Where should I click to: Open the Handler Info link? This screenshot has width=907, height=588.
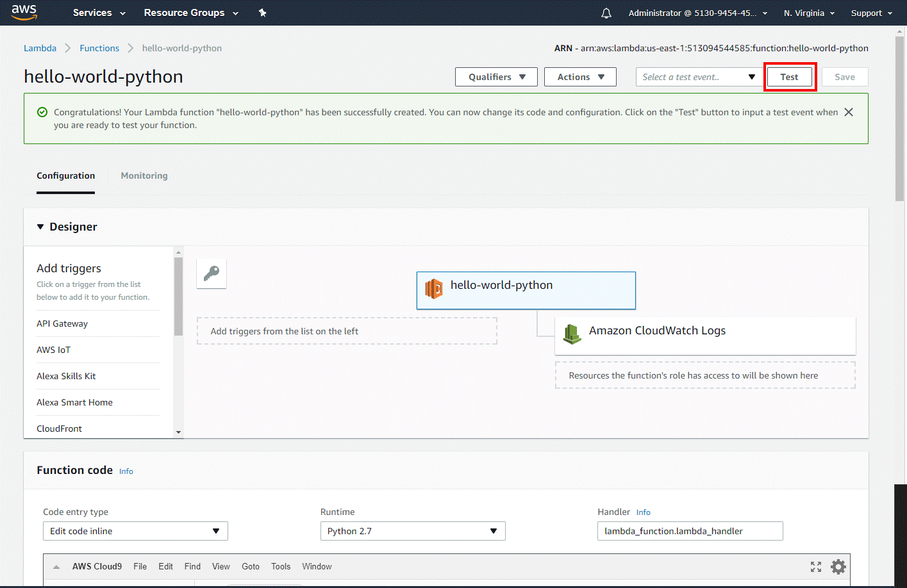tap(644, 512)
